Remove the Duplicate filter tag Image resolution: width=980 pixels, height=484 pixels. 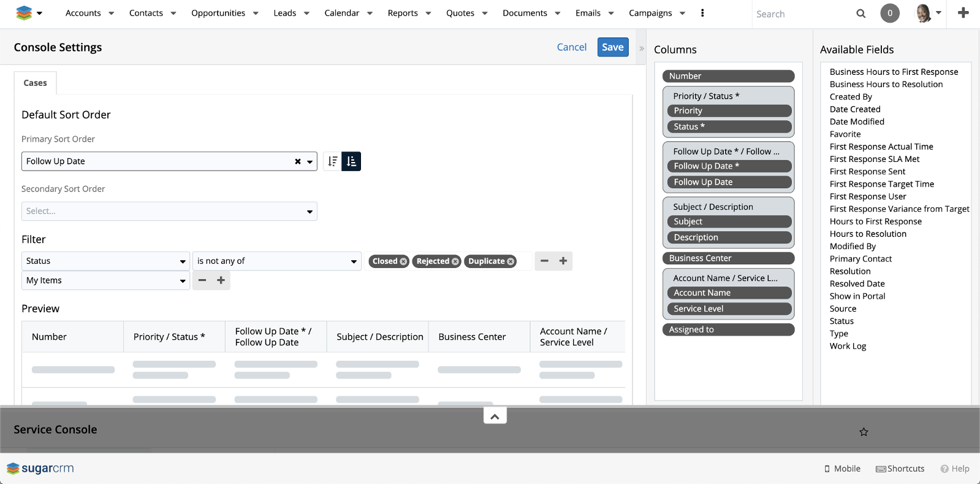(x=511, y=261)
